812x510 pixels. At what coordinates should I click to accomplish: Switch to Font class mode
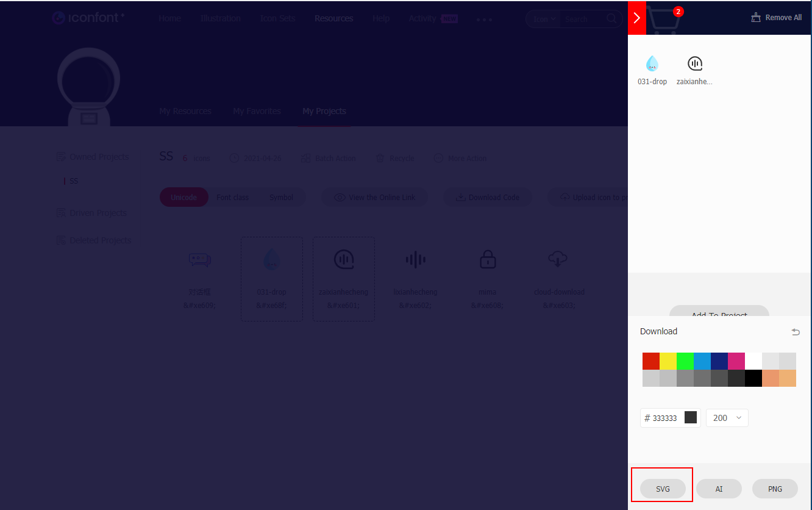point(232,198)
